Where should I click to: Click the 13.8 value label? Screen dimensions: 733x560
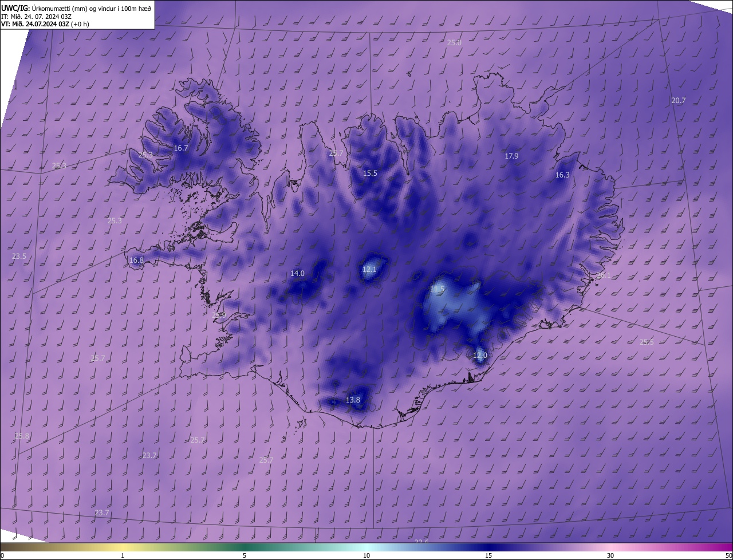tap(353, 400)
